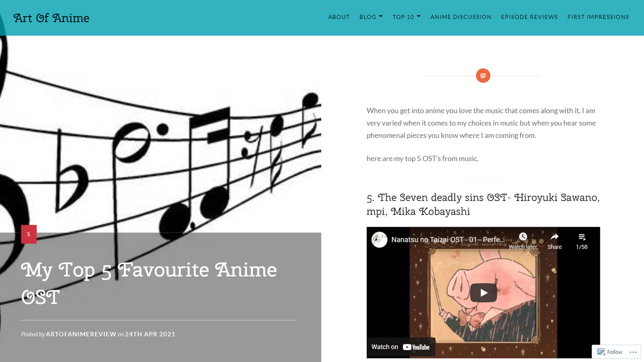644x362 pixels.
Task: Click the Watch later clock icon
Action: click(523, 237)
